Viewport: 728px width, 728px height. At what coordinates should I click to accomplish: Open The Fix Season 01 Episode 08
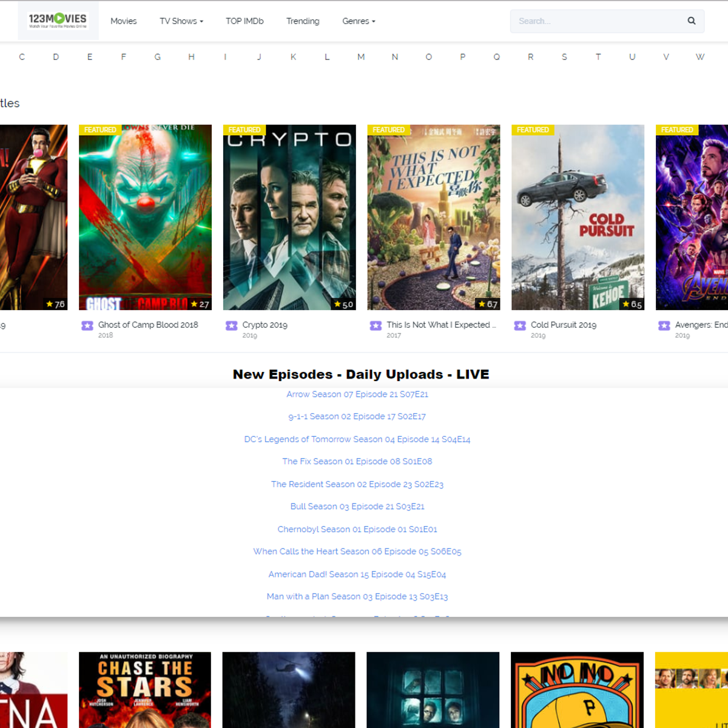click(357, 462)
